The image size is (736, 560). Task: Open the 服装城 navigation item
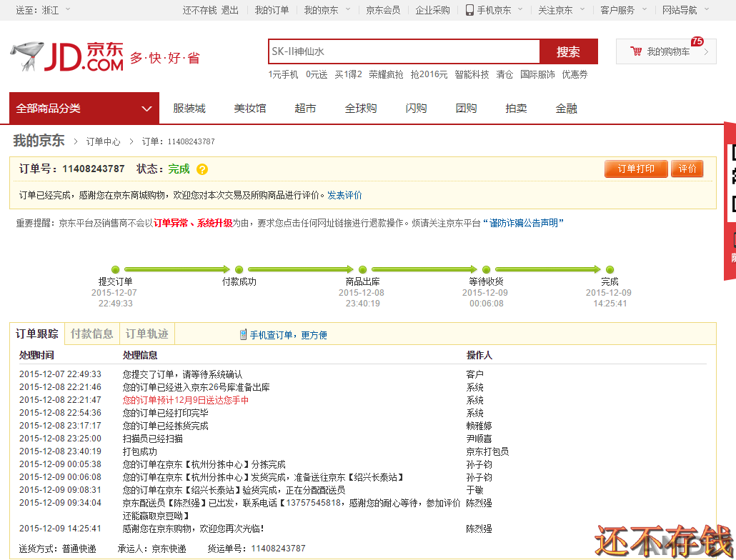189,109
